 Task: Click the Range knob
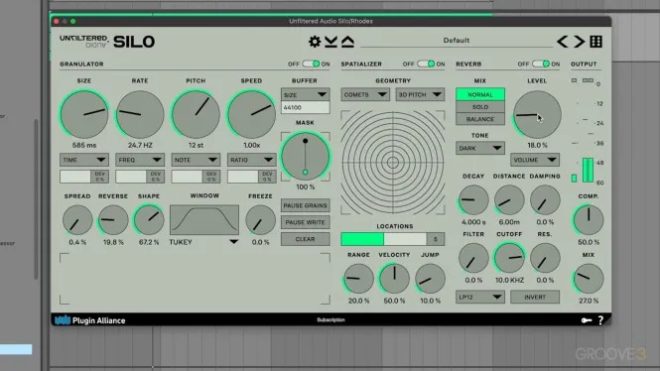pyautogui.click(x=358, y=279)
